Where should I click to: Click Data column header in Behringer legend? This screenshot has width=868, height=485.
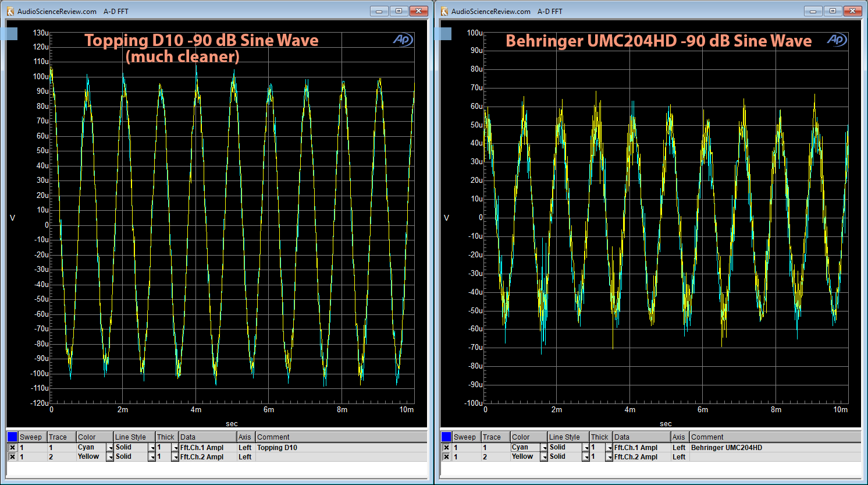click(642, 437)
